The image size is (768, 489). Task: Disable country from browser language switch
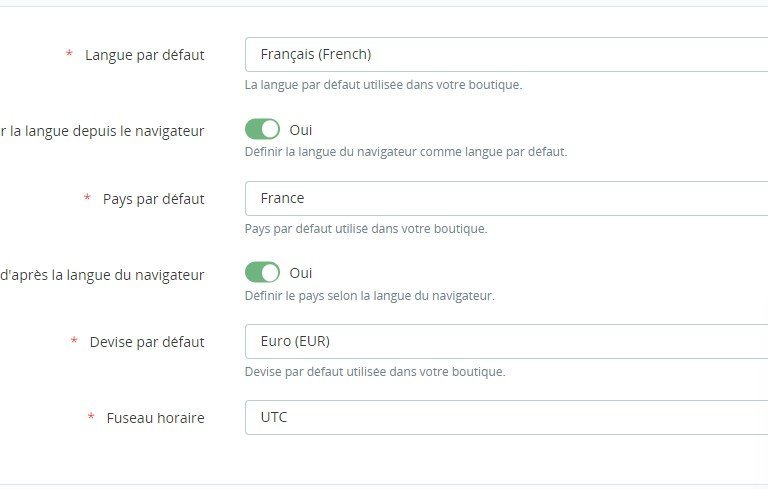pos(262,273)
